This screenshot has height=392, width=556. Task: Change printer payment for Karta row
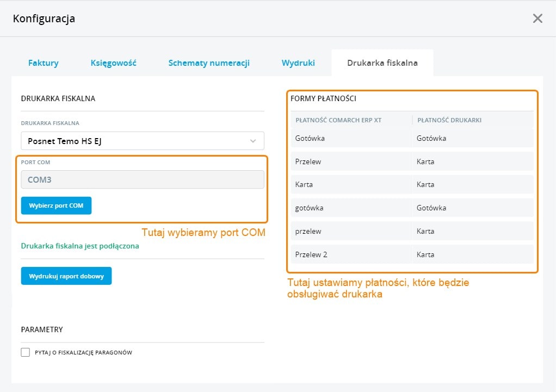pos(472,185)
